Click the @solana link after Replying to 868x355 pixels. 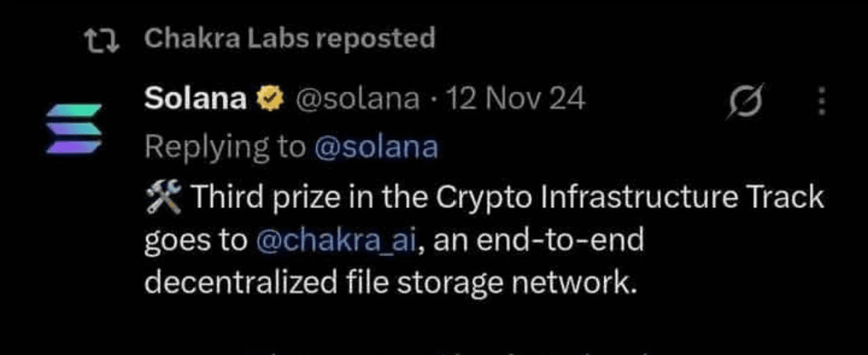pos(376,147)
